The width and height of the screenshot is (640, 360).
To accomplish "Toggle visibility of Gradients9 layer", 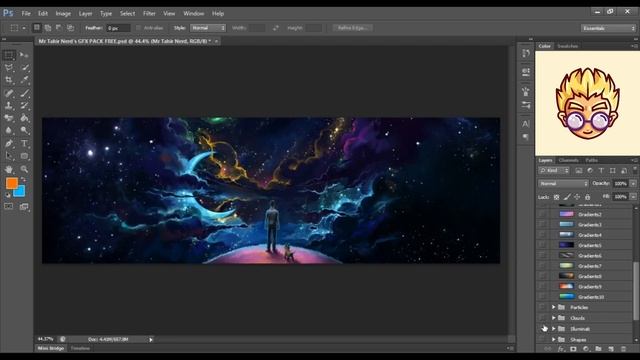I will pyautogui.click(x=542, y=287).
